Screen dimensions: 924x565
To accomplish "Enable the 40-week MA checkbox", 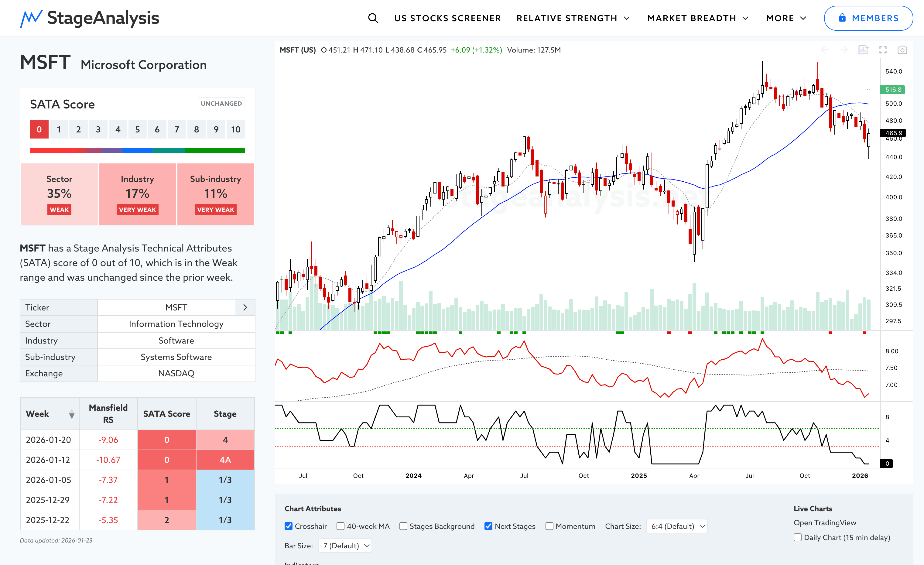I will [341, 526].
